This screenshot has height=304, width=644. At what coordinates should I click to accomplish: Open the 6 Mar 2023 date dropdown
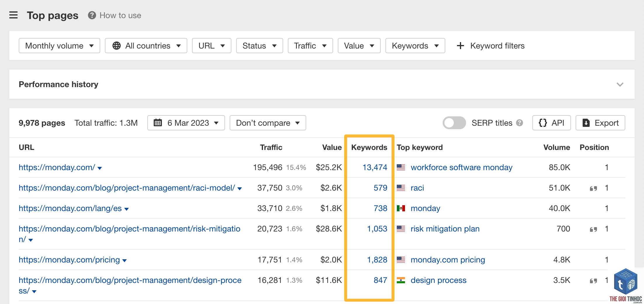coord(186,123)
